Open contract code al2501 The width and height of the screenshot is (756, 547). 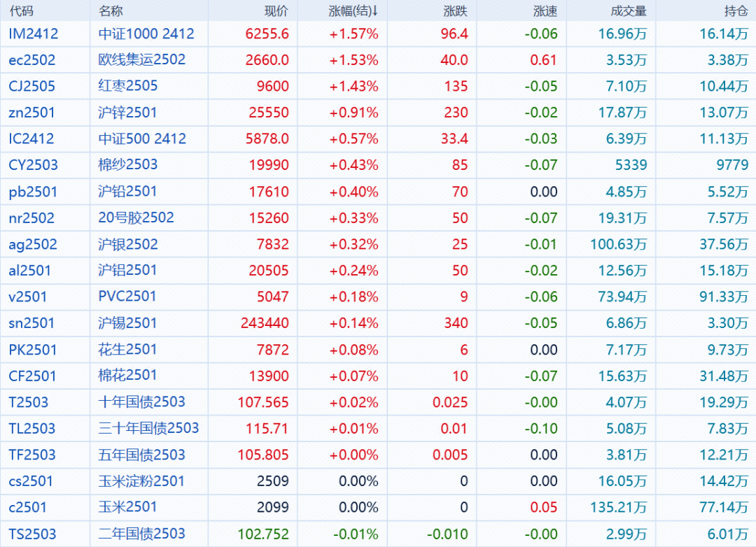(x=30, y=271)
